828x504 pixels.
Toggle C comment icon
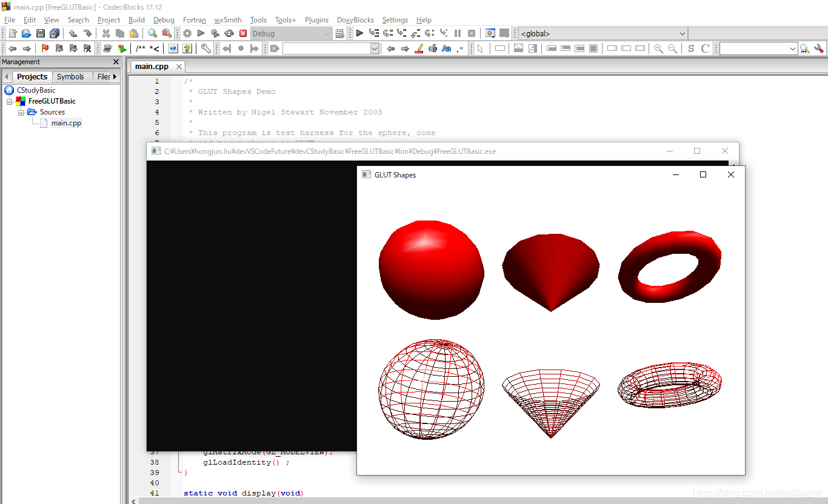705,48
